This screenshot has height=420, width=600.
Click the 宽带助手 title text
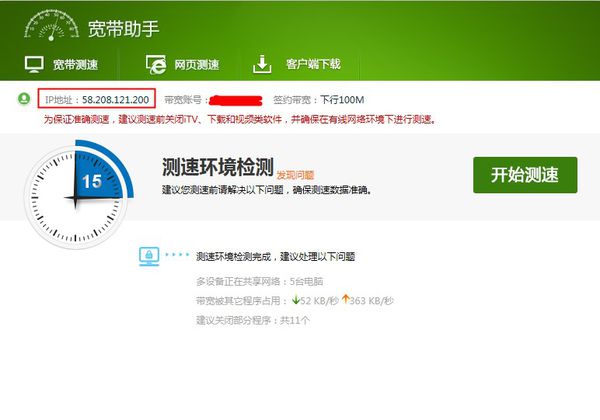(x=123, y=29)
